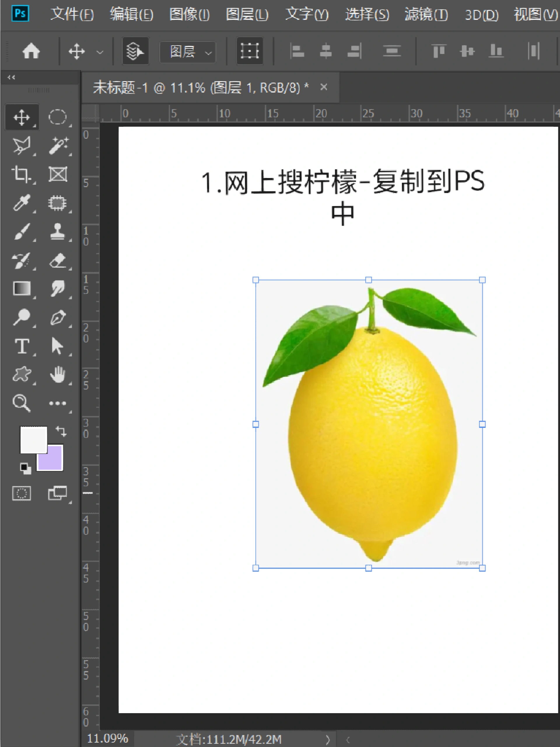Activate the Zoom tool
This screenshot has width=560, height=747.
[22, 403]
